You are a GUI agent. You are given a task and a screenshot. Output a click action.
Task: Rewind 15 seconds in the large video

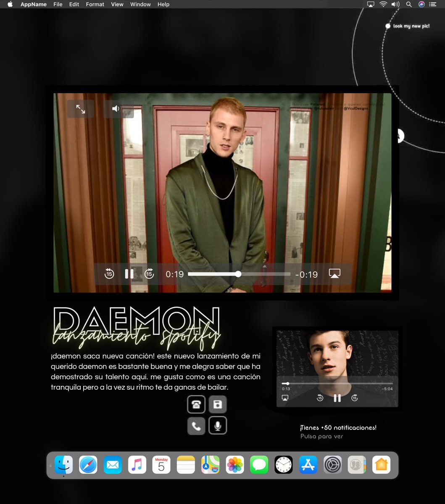pos(109,274)
